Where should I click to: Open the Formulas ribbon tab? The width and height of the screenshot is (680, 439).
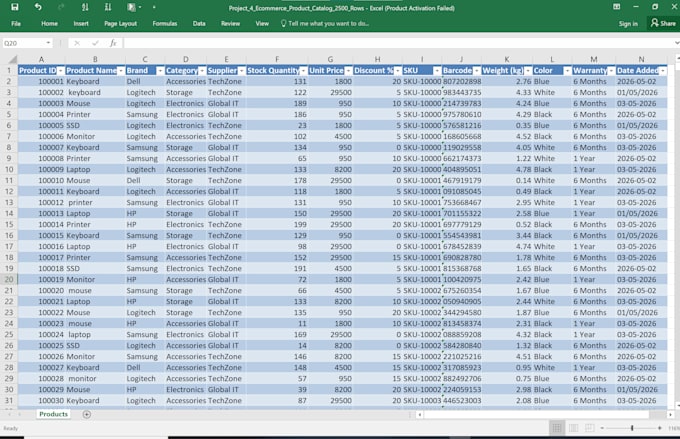(165, 23)
